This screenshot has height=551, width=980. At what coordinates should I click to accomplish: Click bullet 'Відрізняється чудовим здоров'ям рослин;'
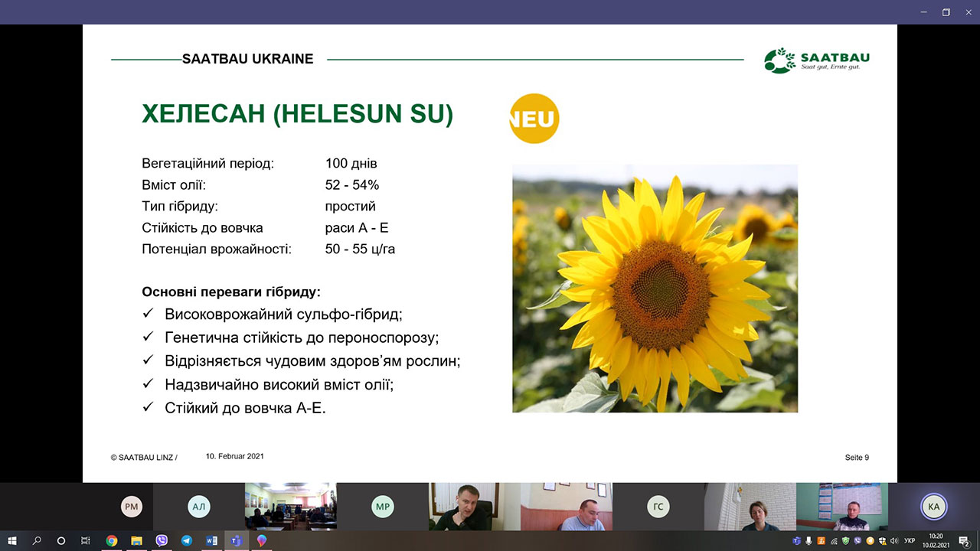(x=312, y=361)
